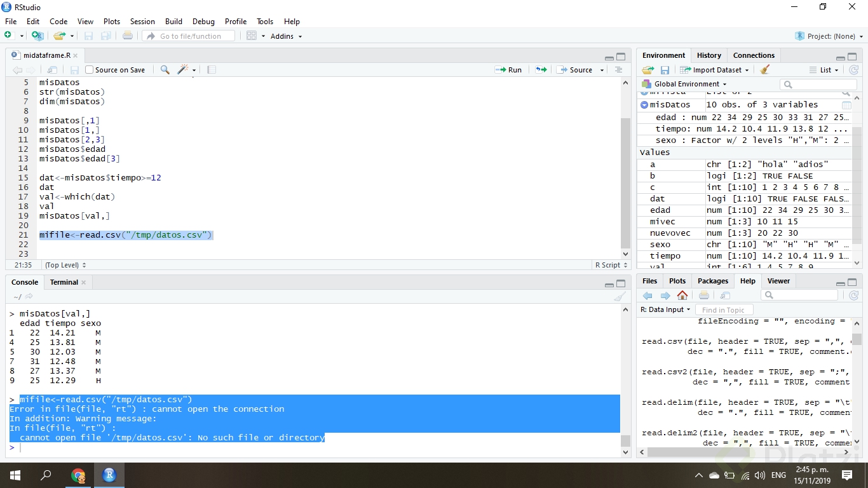Show the document outline icon
The height and width of the screenshot is (488, 868).
pos(618,70)
